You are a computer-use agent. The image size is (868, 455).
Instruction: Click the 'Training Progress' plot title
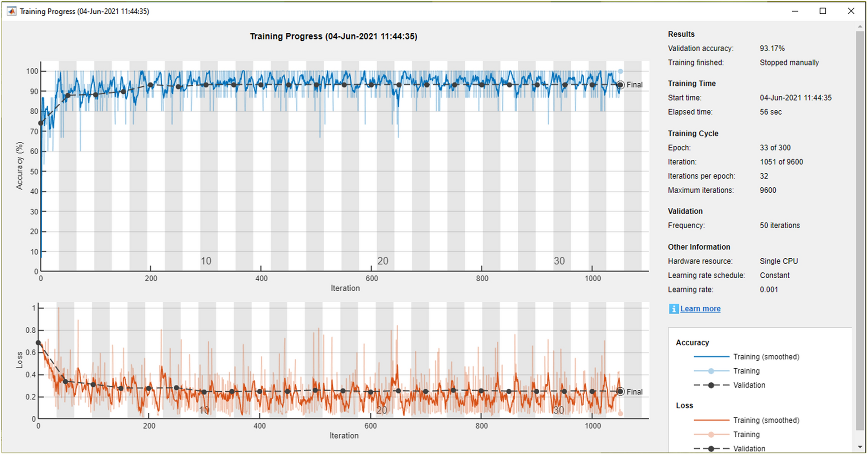coord(333,36)
